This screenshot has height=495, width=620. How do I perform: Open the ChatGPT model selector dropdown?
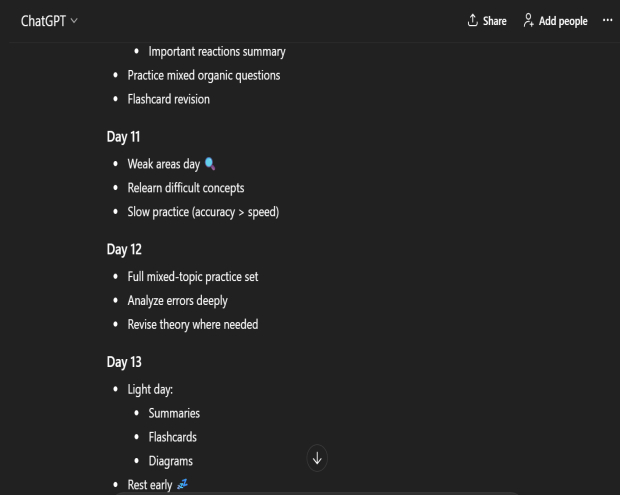click(50, 21)
